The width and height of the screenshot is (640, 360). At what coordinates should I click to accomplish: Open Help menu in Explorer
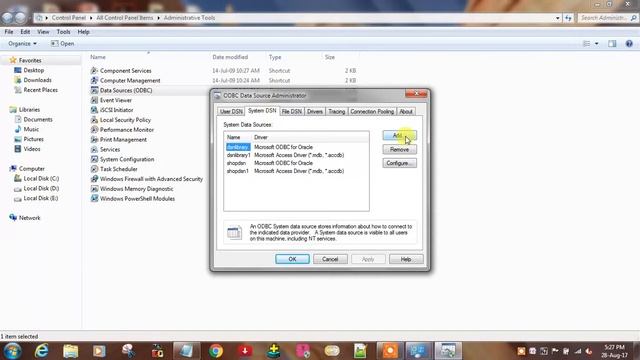click(x=83, y=31)
